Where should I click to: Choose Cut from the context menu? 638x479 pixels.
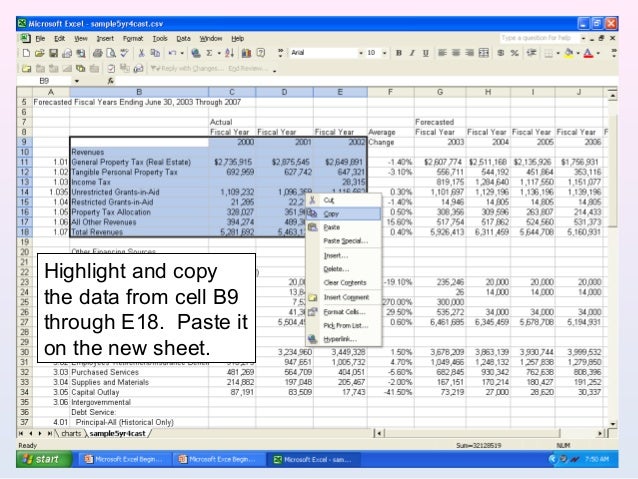pos(343,200)
